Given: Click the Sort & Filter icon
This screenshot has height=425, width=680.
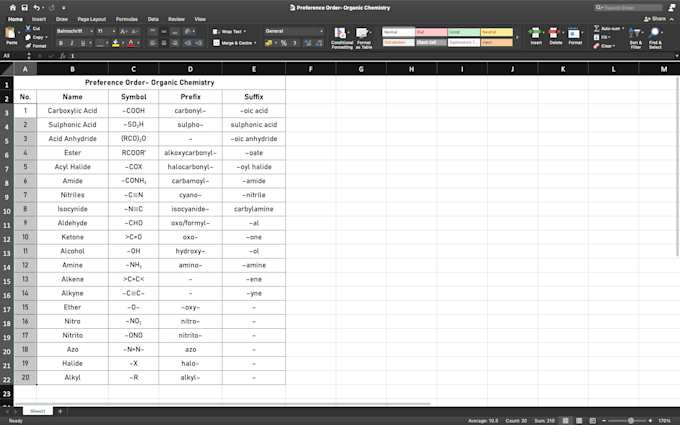Looking at the screenshot, I should pos(634,33).
